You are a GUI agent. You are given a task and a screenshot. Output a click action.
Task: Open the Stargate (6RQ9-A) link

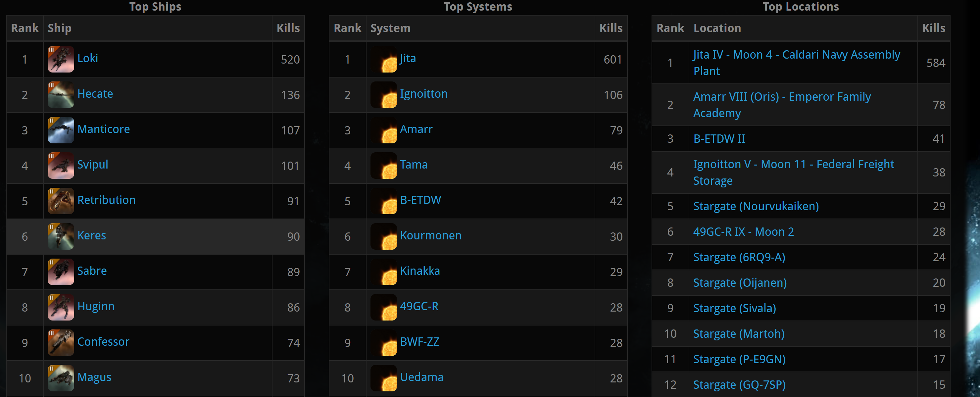click(x=739, y=257)
